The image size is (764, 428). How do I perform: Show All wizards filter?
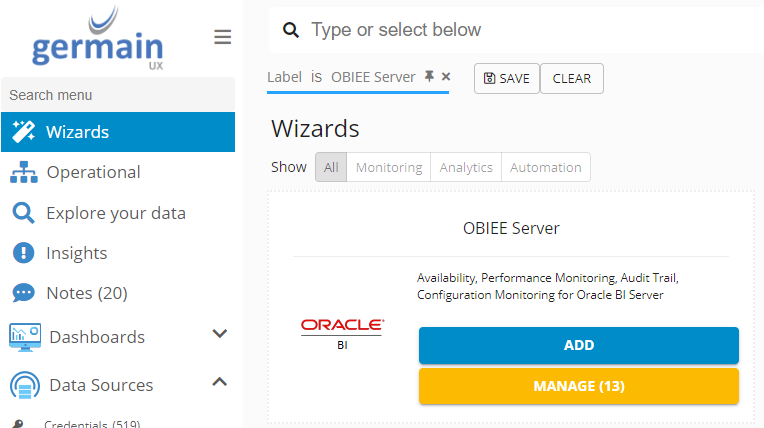click(x=331, y=167)
